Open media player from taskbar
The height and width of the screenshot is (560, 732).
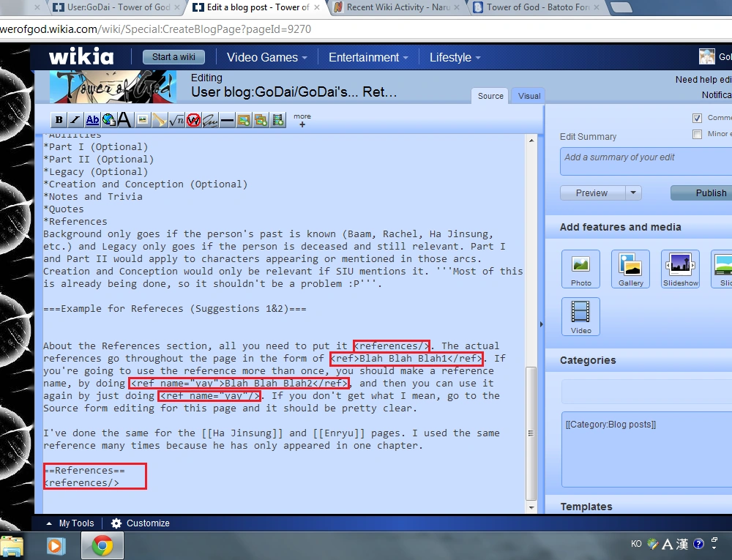click(55, 546)
